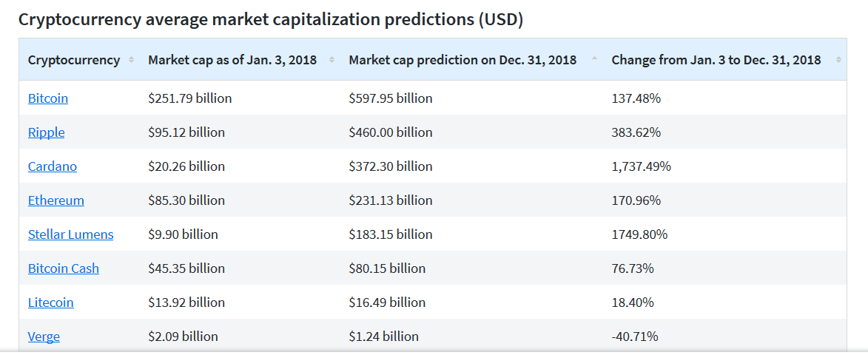This screenshot has width=868, height=355.
Task: Open the Ripple link
Action: [46, 132]
